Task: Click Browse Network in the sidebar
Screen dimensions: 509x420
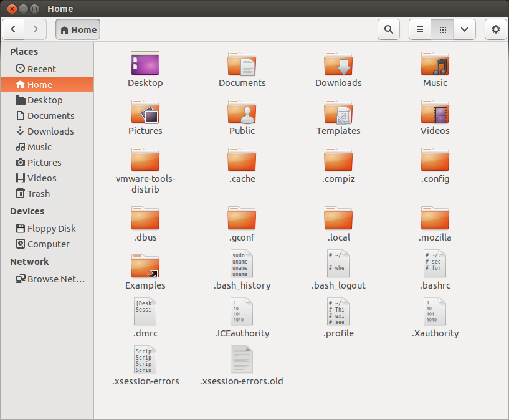Action: pyautogui.click(x=55, y=279)
